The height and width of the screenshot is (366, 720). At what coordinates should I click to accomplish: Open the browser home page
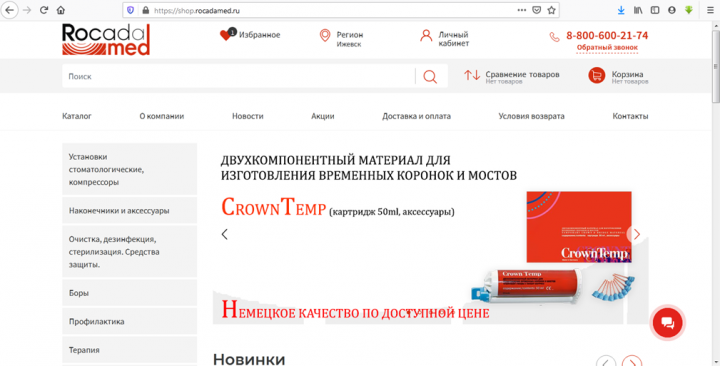(61, 10)
